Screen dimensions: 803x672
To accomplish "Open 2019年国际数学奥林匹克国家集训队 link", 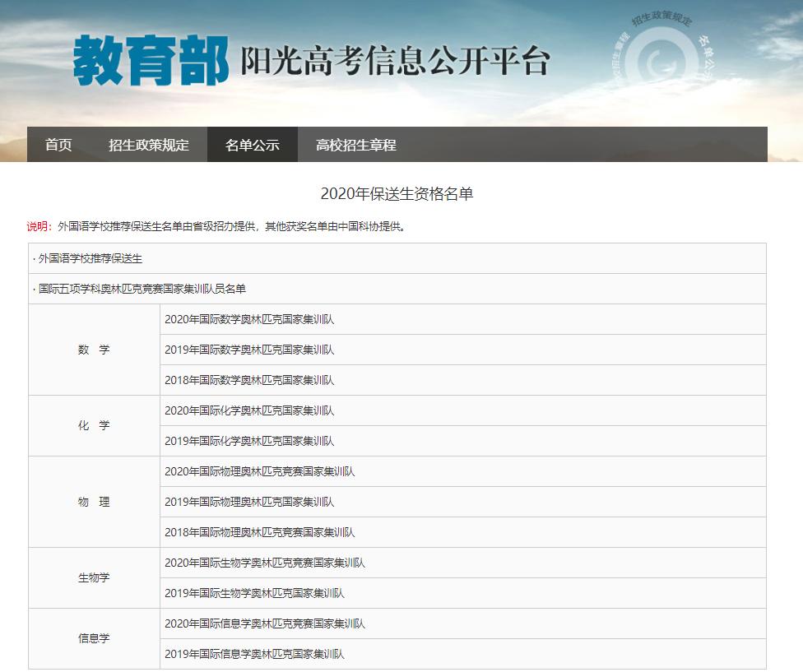I will click(x=249, y=350).
